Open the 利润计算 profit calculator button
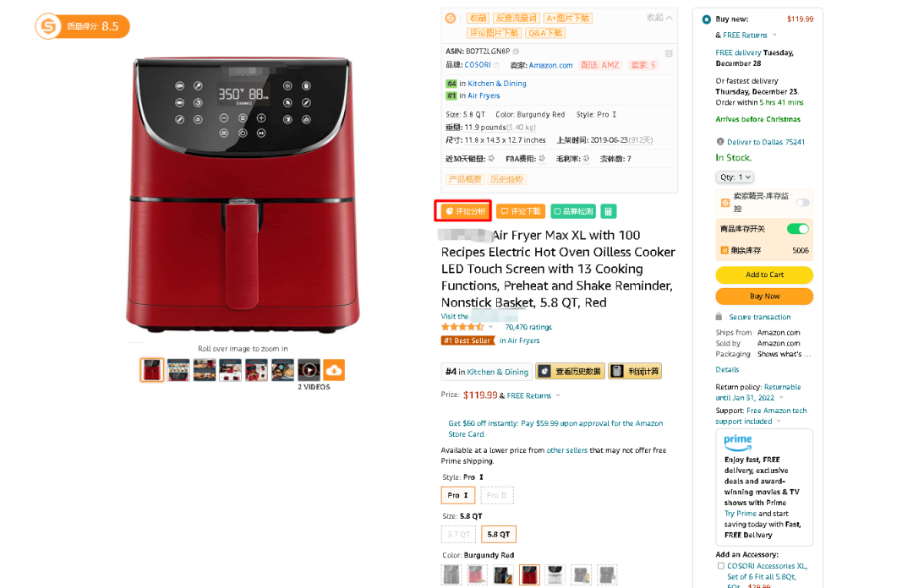This screenshot has height=588, width=913. pos(635,372)
